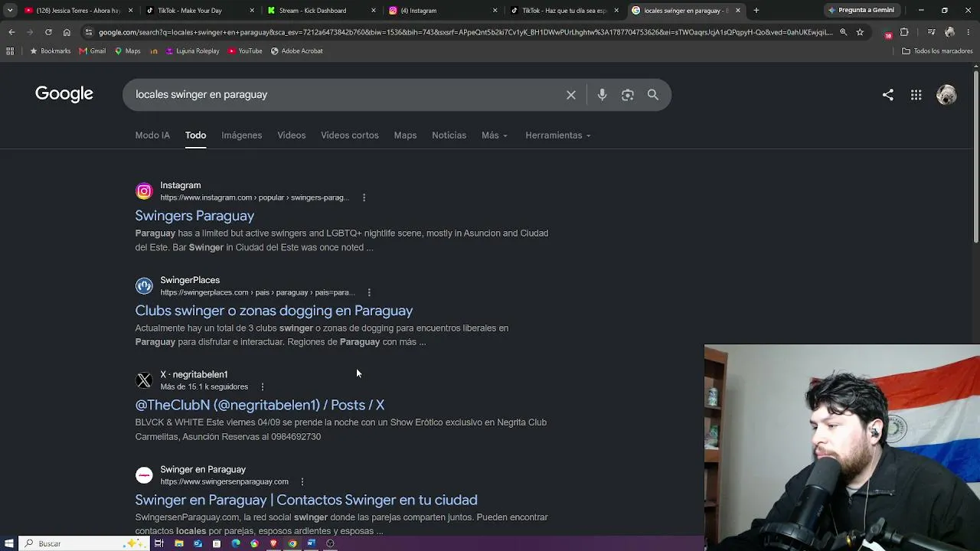Reload the current Google page
Viewport: 980px width, 551px height.
48,32
